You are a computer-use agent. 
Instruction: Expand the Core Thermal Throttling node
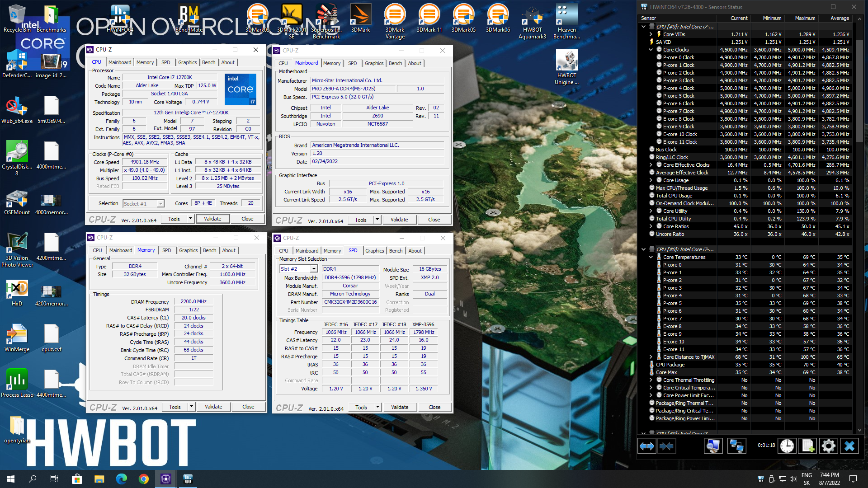[651, 380]
